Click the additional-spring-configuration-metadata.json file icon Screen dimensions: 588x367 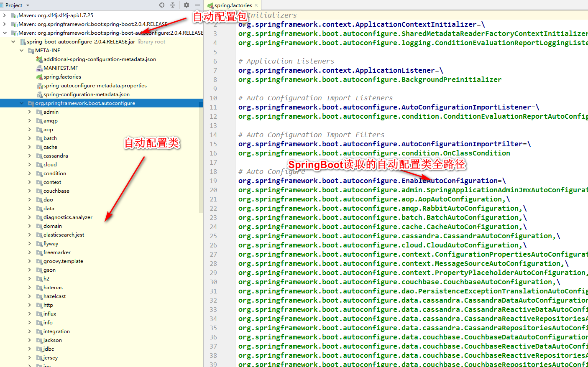pyautogui.click(x=39, y=59)
